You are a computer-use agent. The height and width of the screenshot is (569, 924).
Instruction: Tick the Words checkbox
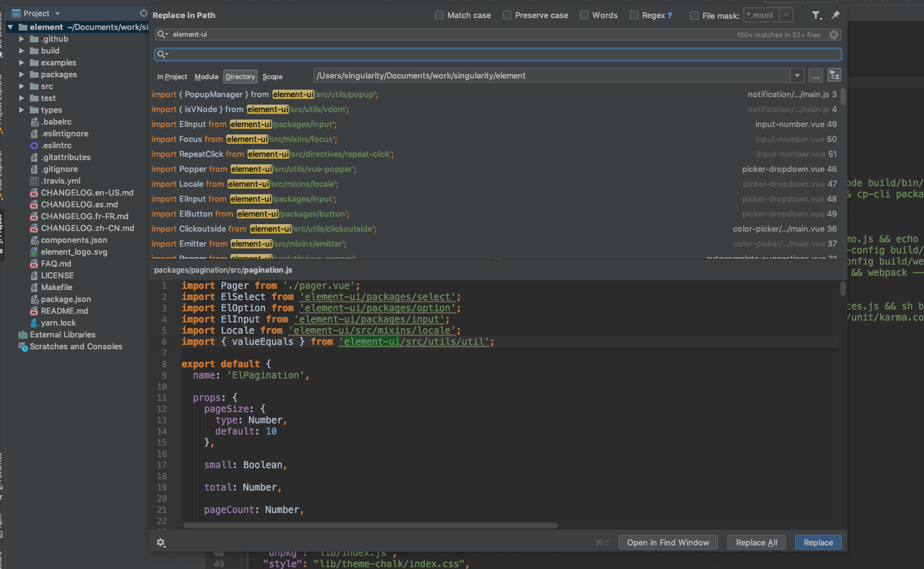point(584,15)
